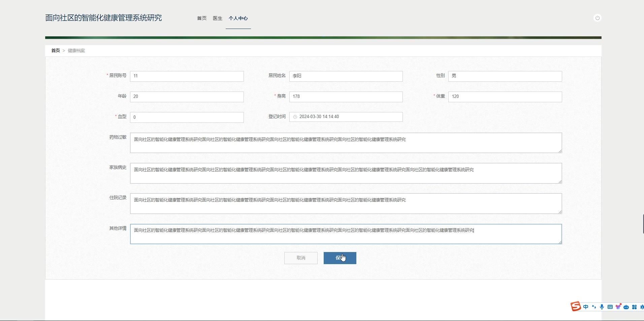This screenshot has width=644, height=321.
Task: Open the 医生 navigation tab
Action: pos(218,18)
